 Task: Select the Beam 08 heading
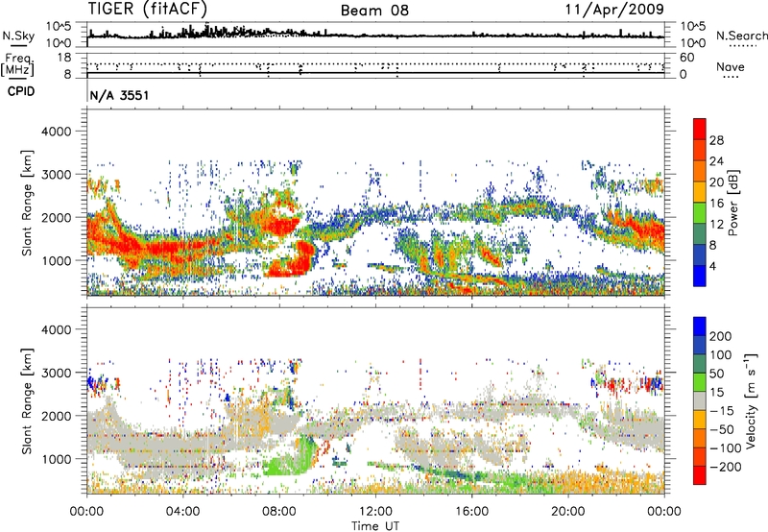click(374, 11)
